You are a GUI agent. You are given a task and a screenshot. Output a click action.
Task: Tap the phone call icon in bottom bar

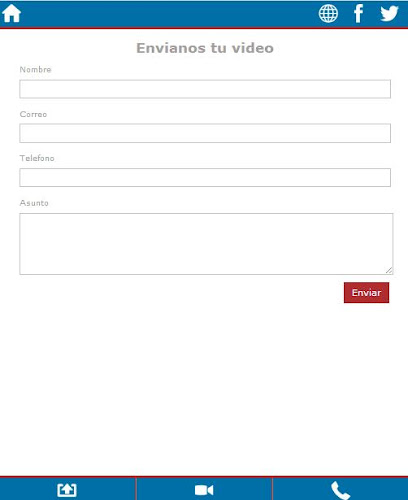[340, 490]
